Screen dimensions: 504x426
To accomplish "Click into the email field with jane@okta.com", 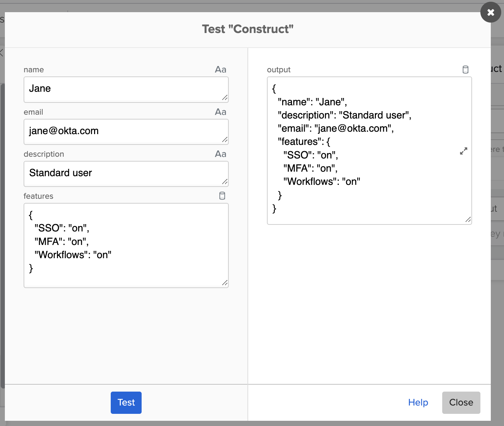I will pos(121,131).
